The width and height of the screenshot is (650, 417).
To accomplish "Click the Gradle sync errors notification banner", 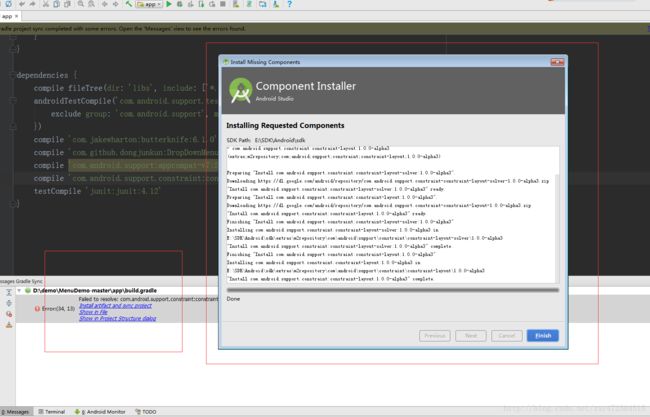I will (325, 29).
